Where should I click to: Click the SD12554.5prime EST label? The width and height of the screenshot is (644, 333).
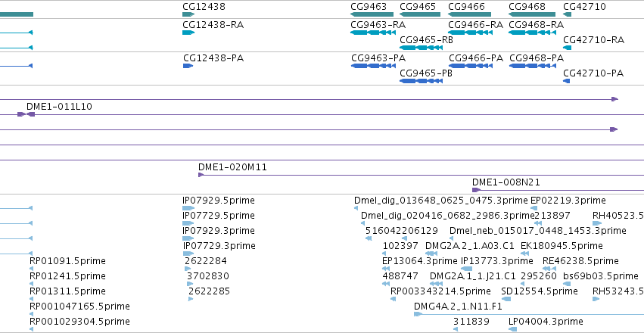pyautogui.click(x=540, y=291)
